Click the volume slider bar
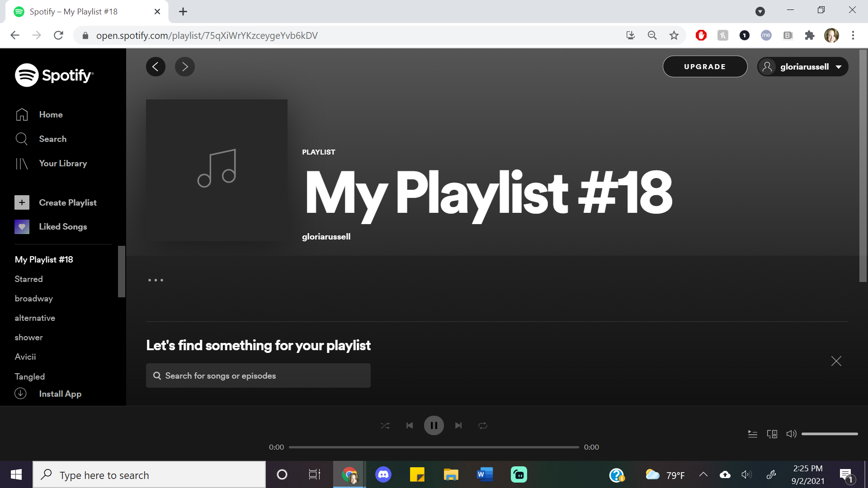The width and height of the screenshot is (868, 488). (x=829, y=434)
